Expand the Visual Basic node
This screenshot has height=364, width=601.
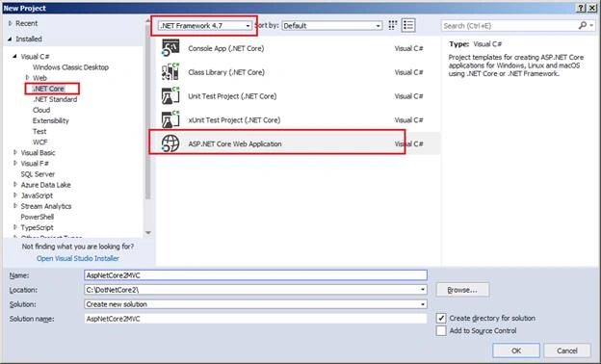(x=15, y=152)
